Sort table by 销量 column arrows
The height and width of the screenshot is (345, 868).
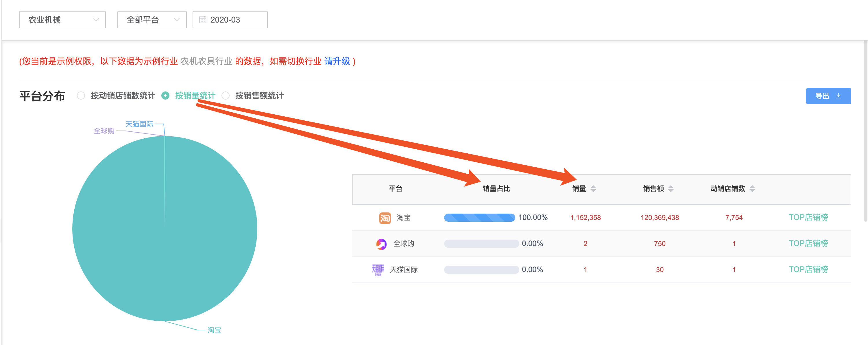coord(593,188)
